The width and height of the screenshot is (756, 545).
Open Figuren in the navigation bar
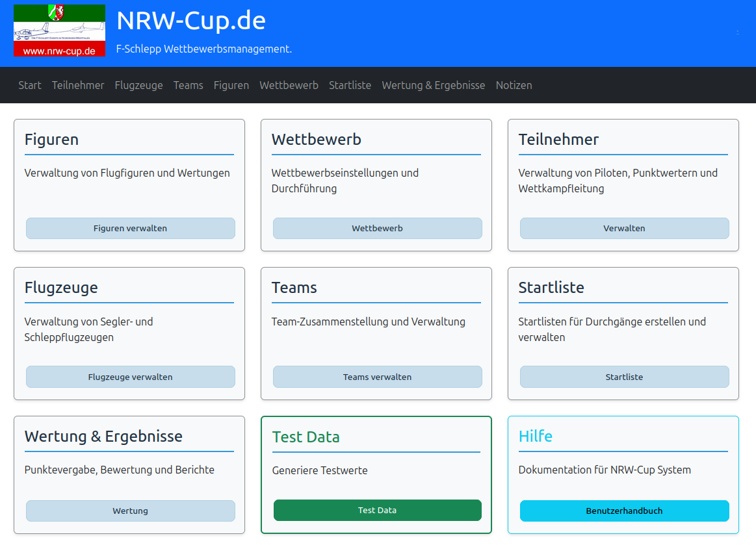click(x=231, y=85)
